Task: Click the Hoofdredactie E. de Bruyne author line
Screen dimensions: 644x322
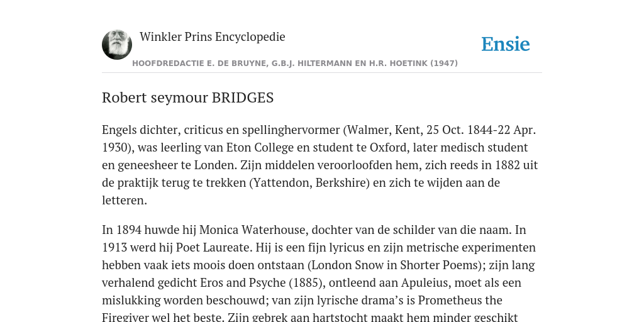Action: [x=295, y=64]
